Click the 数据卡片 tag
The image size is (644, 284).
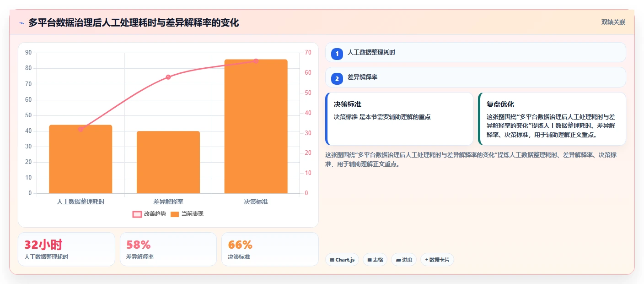[x=437, y=260]
